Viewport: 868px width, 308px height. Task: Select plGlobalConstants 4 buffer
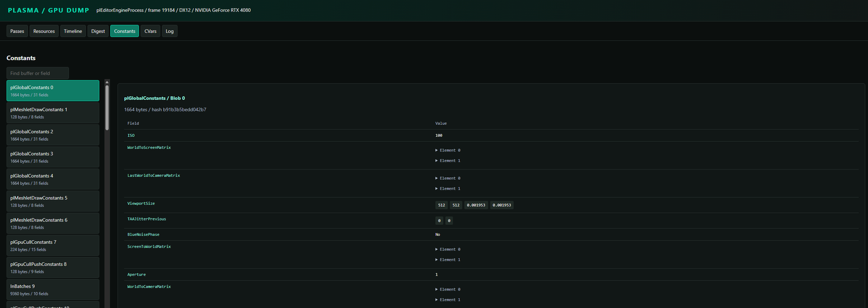coord(53,179)
